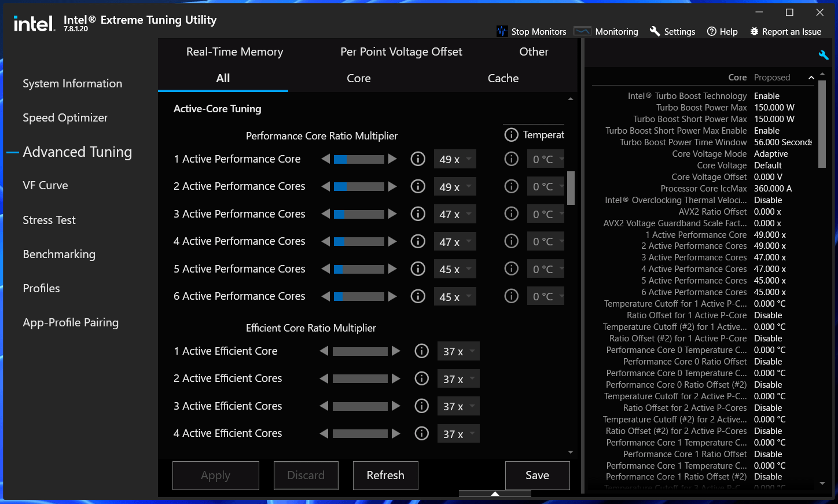Viewport: 838px width, 504px height.
Task: Open Help from top toolbar
Action: click(x=722, y=31)
